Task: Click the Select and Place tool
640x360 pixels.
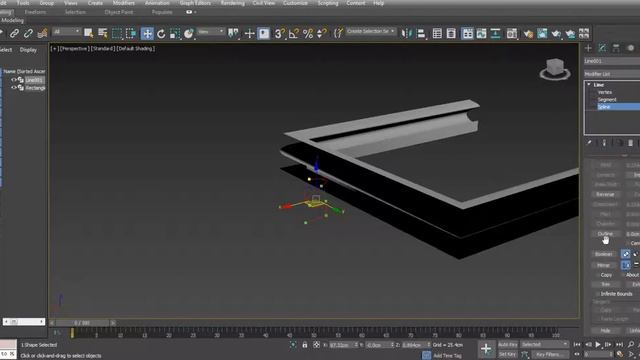Action: (x=189, y=33)
